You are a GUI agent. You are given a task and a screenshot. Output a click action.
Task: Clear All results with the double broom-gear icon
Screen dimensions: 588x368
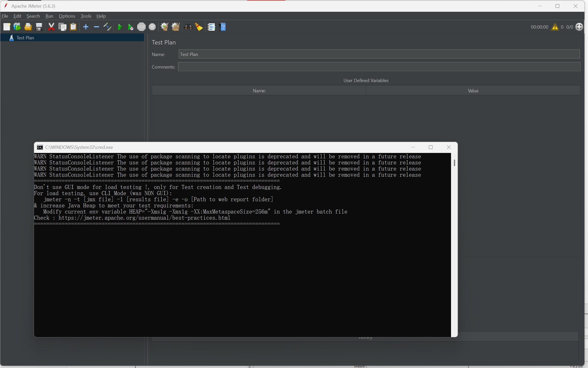[175, 27]
